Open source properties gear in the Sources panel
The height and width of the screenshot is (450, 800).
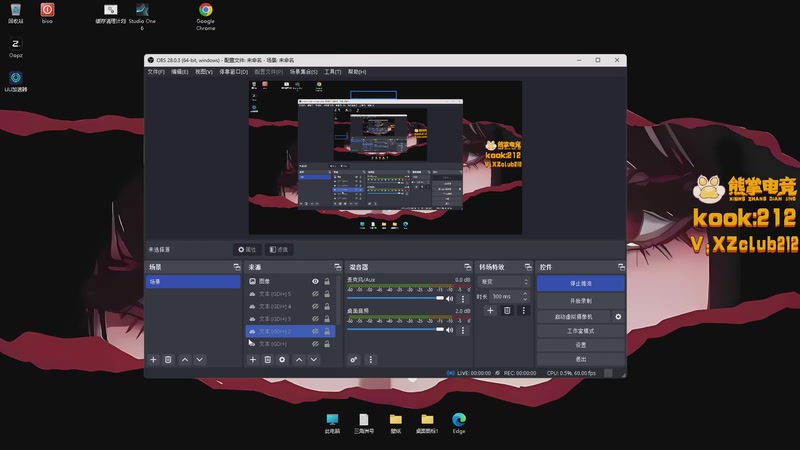pyautogui.click(x=282, y=360)
